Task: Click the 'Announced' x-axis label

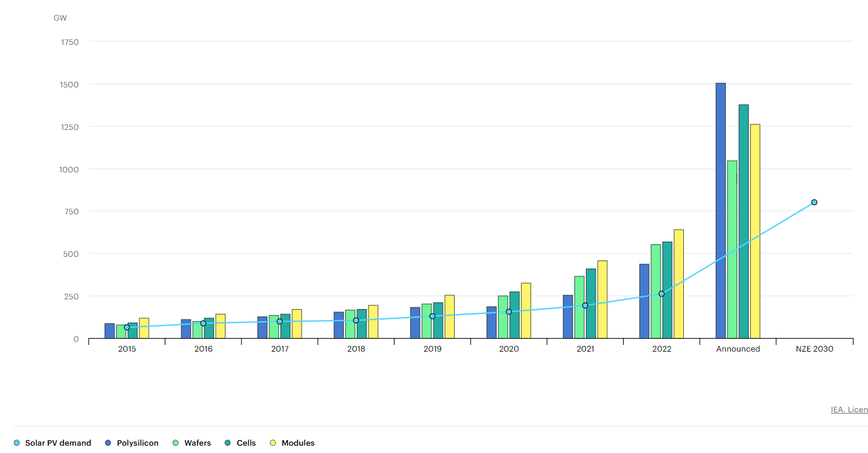Action: tap(738, 349)
